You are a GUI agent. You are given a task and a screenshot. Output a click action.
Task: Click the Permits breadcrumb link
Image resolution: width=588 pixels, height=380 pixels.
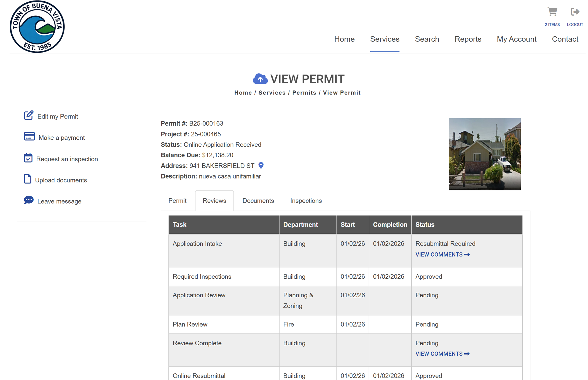304,93
